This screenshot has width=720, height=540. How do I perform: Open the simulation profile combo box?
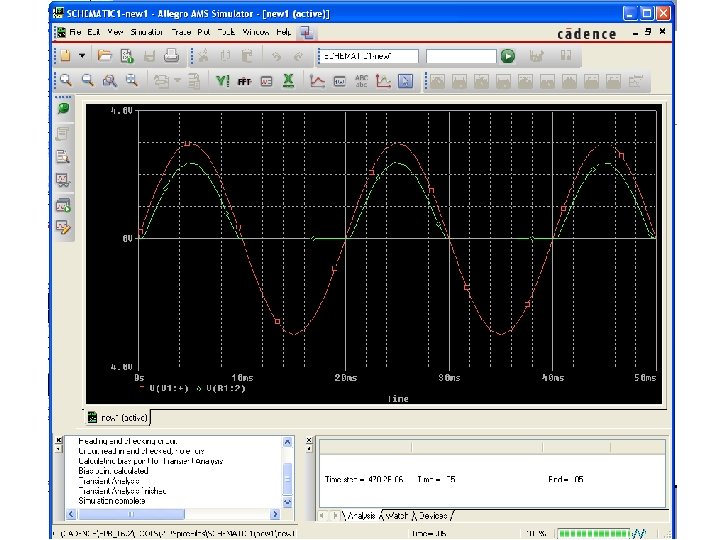[370, 56]
